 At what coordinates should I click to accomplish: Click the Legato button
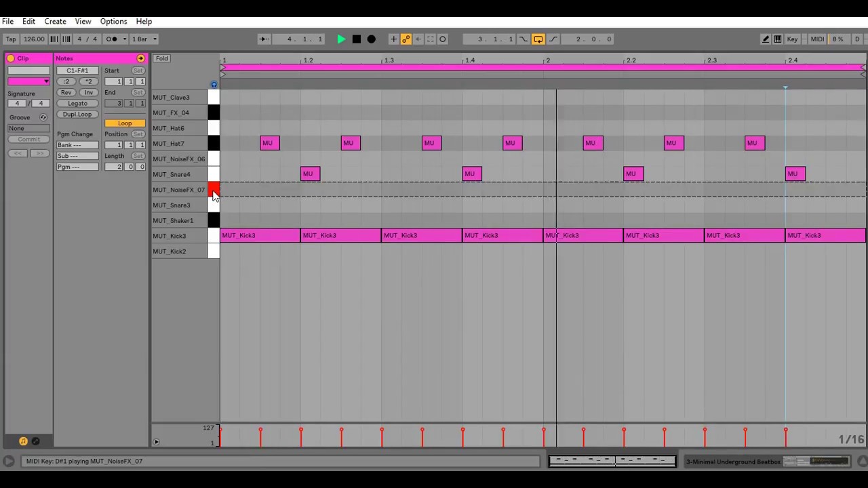tap(77, 104)
